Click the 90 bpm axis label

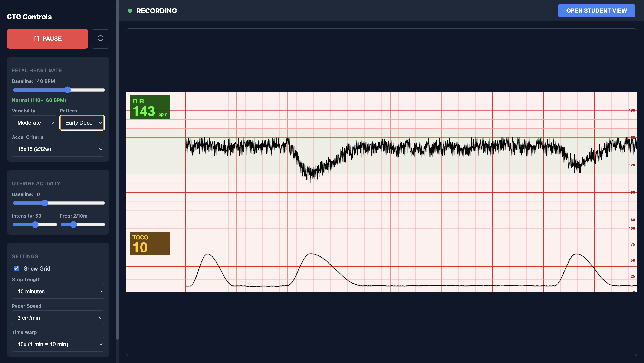coord(633,193)
